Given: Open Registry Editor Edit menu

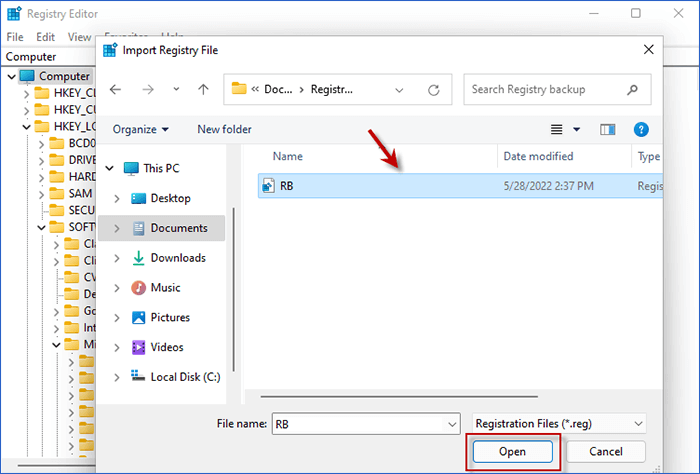Looking at the screenshot, I should (46, 37).
